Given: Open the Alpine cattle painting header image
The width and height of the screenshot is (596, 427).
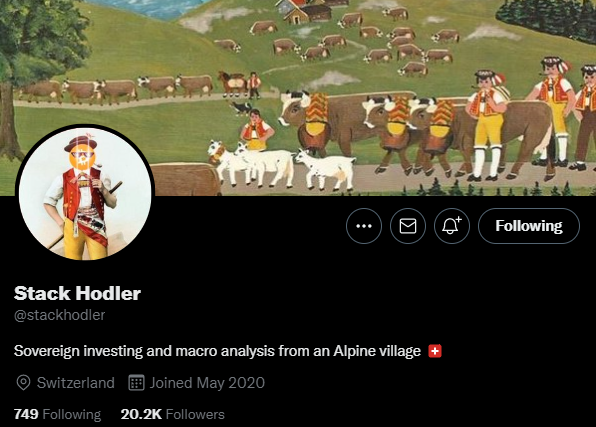Looking at the screenshot, I should click(x=298, y=98).
